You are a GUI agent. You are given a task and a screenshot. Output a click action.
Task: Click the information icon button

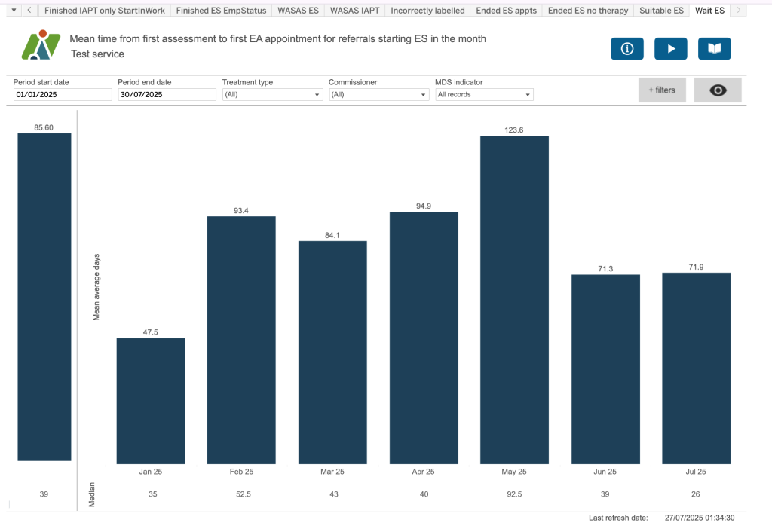626,49
